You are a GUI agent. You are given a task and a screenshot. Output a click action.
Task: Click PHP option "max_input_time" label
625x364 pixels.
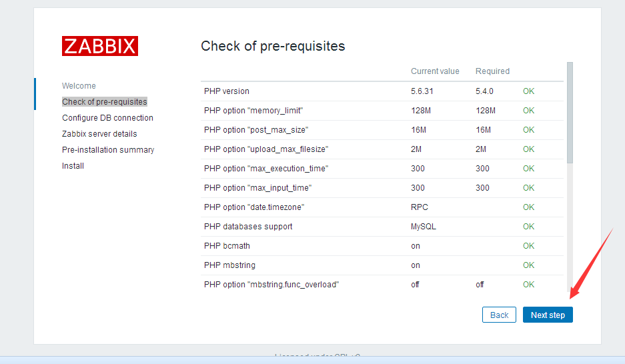[257, 188]
